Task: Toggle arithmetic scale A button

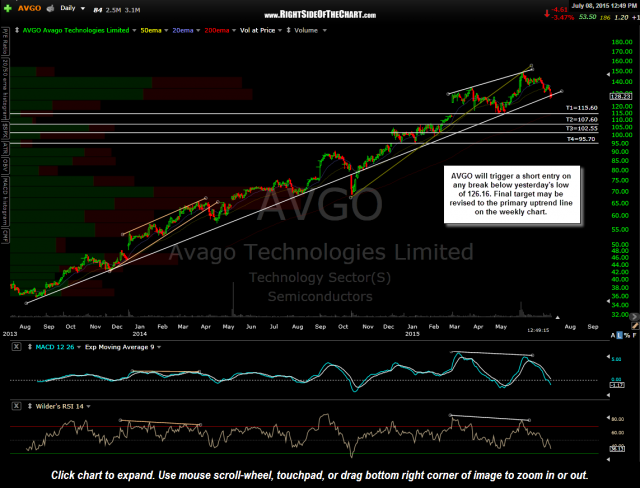Action: (x=613, y=335)
